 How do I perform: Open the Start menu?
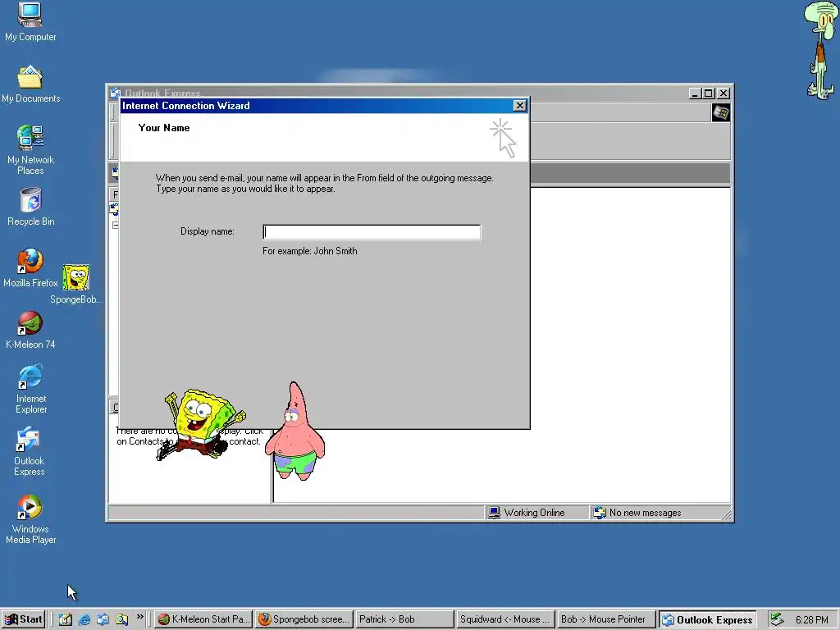pyautogui.click(x=24, y=619)
